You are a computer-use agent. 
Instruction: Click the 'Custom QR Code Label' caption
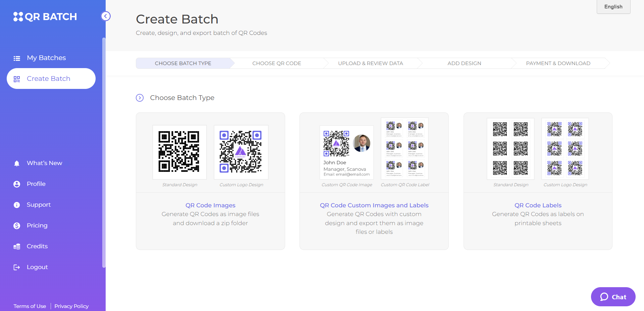click(x=405, y=185)
